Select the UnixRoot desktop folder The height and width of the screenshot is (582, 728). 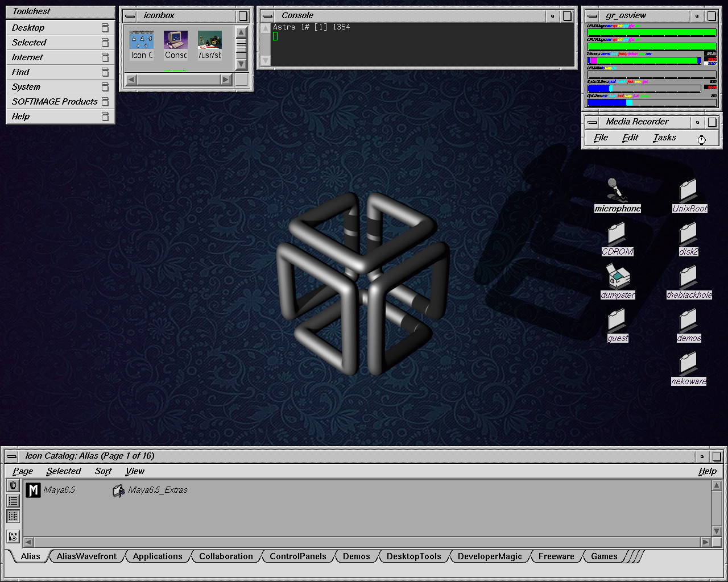[x=688, y=191]
